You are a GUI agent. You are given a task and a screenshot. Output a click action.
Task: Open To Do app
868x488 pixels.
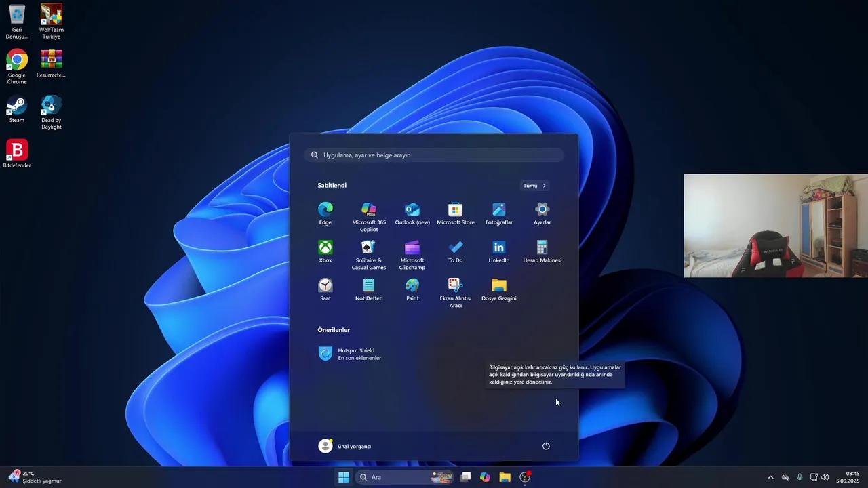coord(456,251)
